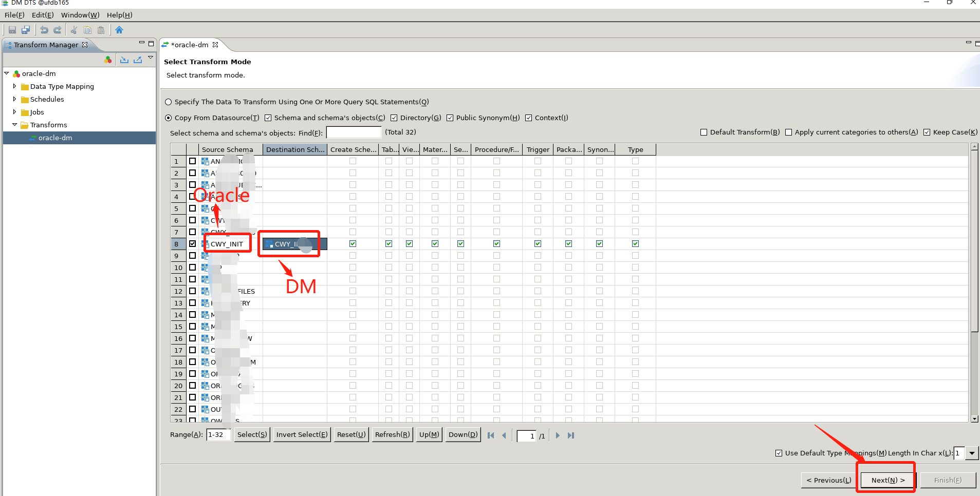Screen dimensions: 980x496
Task: Click the export arrow icon in Transform Manager
Action: (138, 60)
